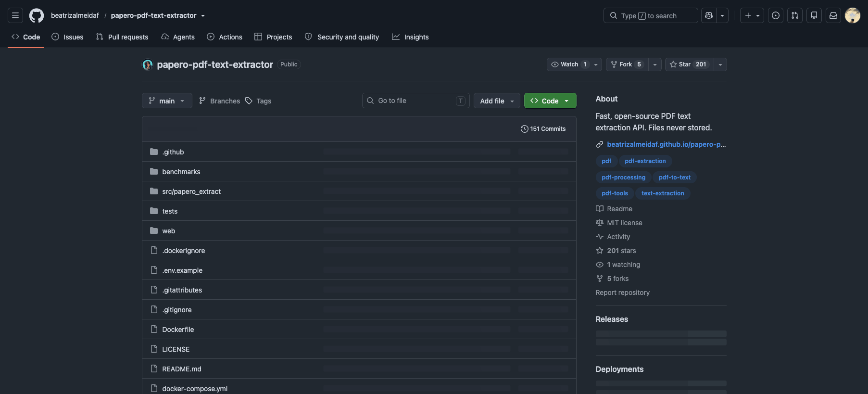This screenshot has width=868, height=394.
Task: Click the fork icon next to 5 forks
Action: click(600, 279)
